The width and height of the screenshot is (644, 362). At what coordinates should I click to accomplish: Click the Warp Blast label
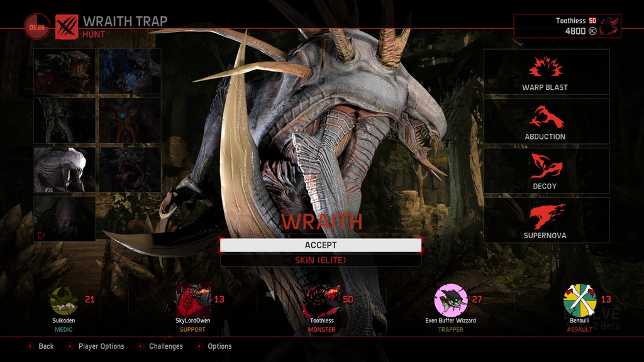click(545, 87)
